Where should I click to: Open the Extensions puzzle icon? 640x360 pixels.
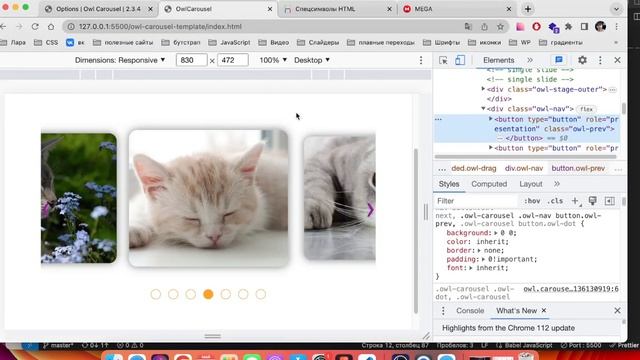(569, 27)
